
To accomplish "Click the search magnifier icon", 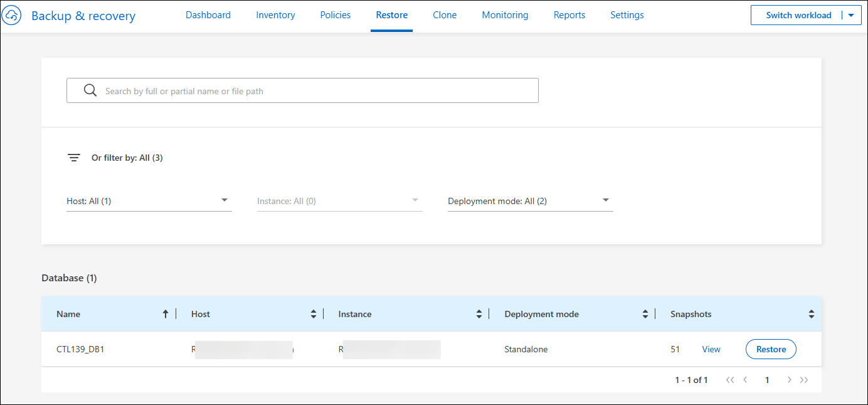I will click(90, 90).
